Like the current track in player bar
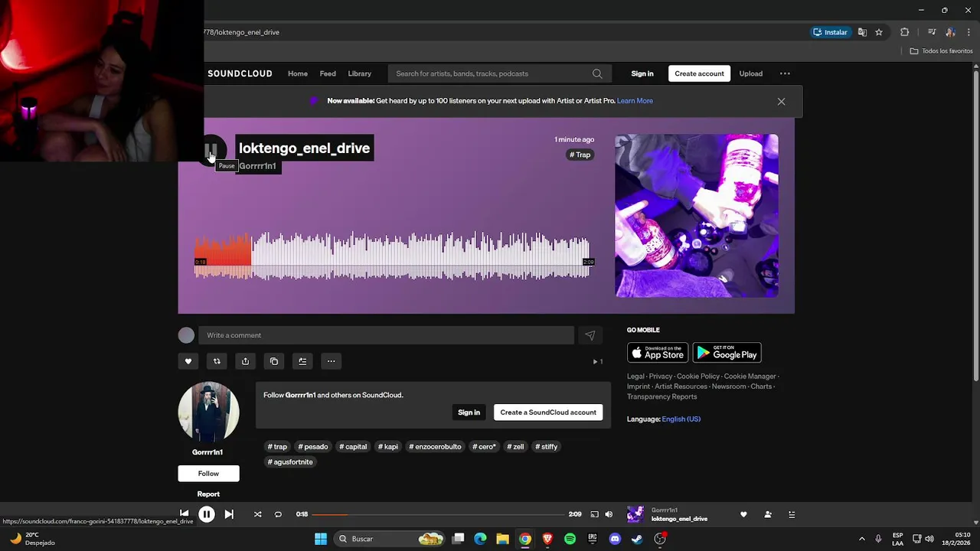The height and width of the screenshot is (551, 980). 743,514
